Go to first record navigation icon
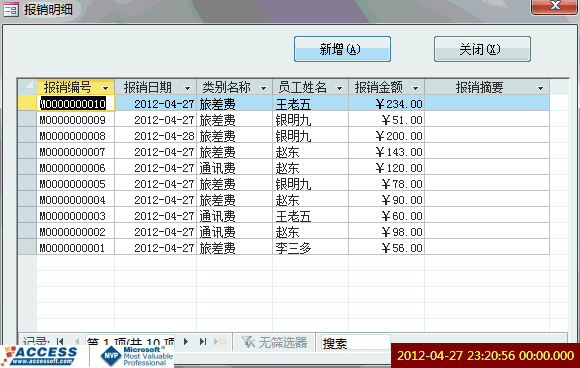The height and width of the screenshot is (368, 580). pos(60,341)
